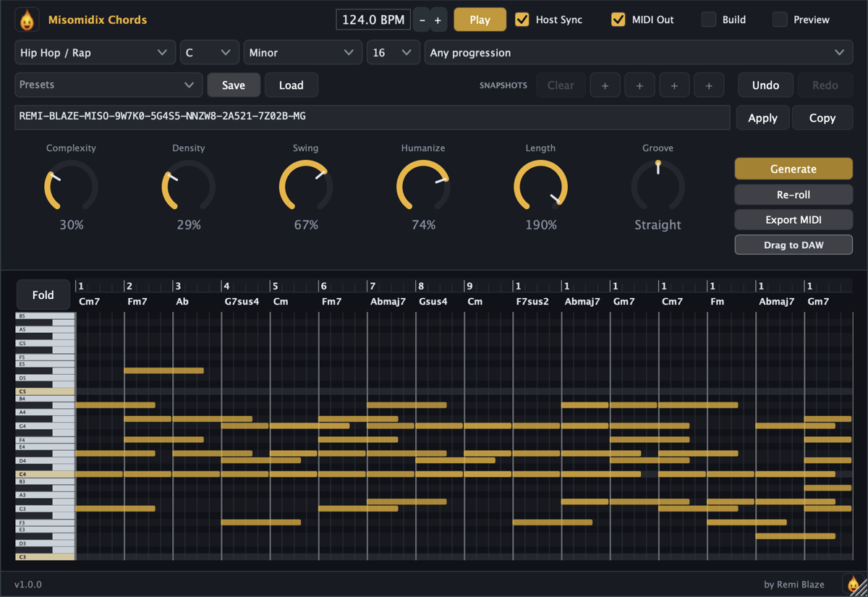Click the Redo button

pos(825,85)
